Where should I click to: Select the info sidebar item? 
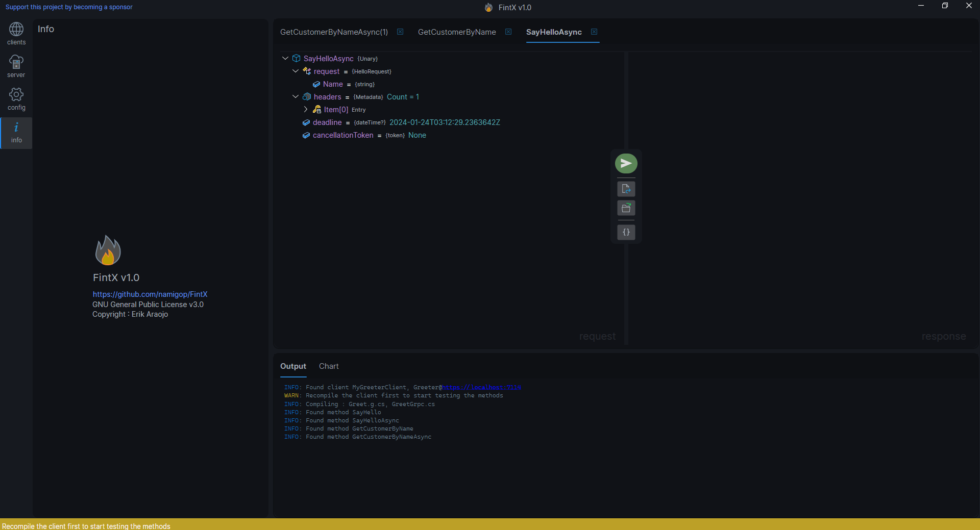click(16, 133)
